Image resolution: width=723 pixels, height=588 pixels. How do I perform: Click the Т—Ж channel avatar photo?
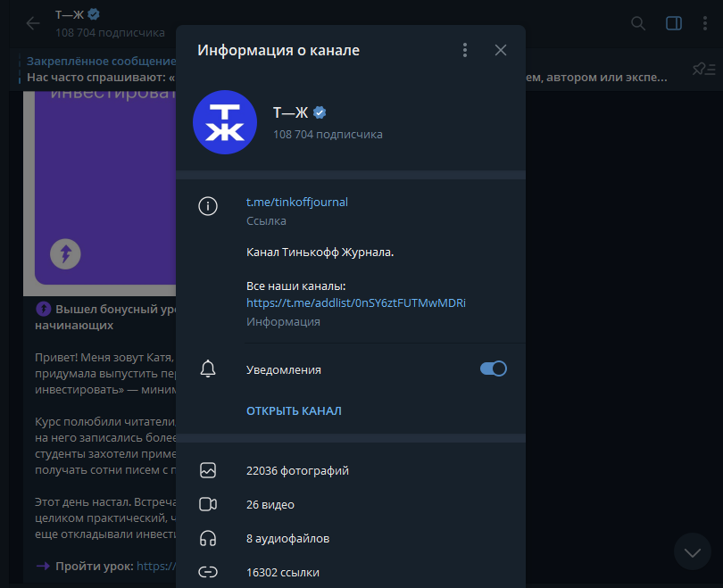coord(224,122)
